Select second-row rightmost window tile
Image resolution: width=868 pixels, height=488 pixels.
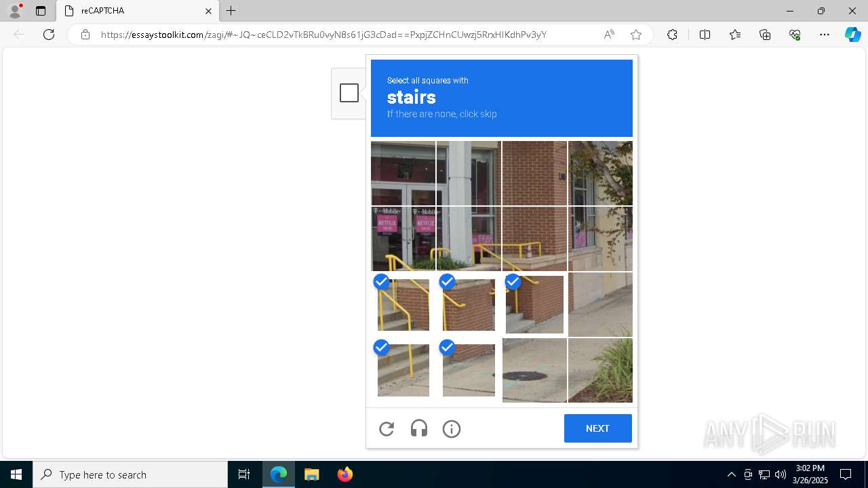[600, 239]
